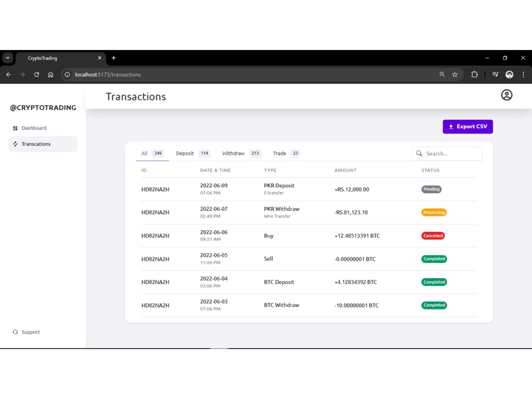This screenshot has height=399, width=532.
Task: Click the amount +12.48513391 BTC
Action: pyautogui.click(x=358, y=236)
